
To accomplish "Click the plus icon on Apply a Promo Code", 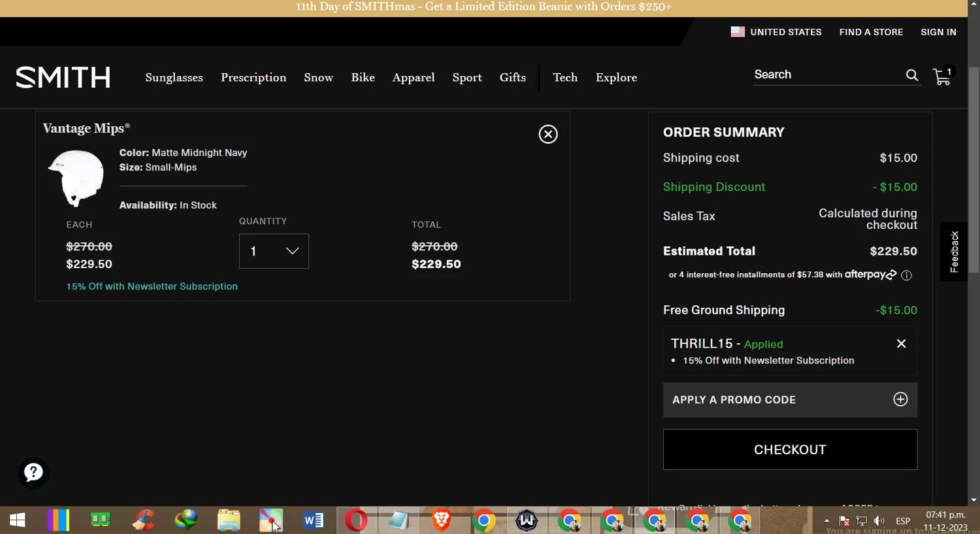I will (x=900, y=399).
